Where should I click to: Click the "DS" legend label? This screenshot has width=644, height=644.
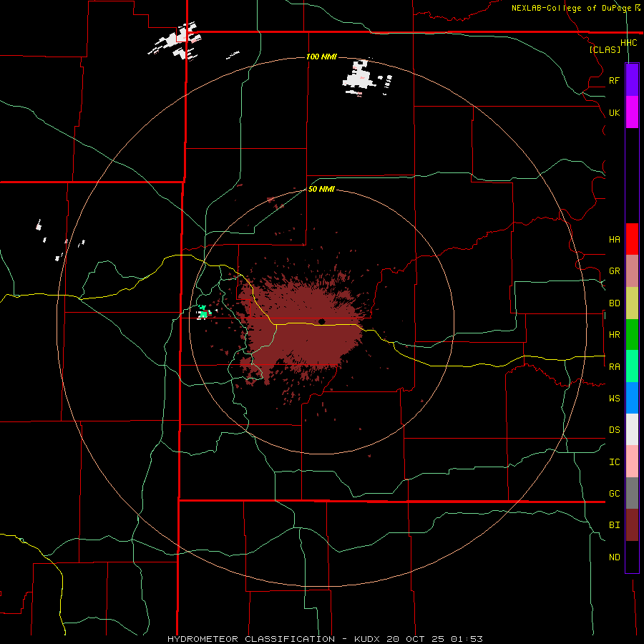point(614,430)
